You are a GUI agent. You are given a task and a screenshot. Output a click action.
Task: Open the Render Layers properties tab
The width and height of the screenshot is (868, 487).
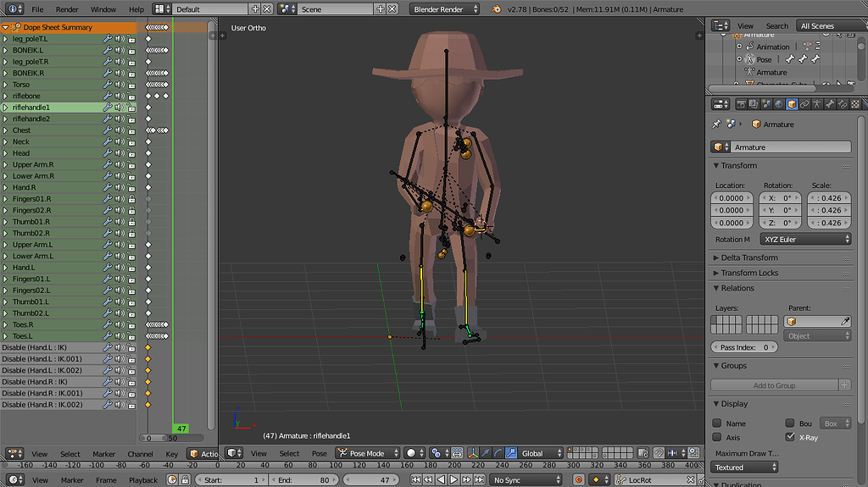coord(754,104)
